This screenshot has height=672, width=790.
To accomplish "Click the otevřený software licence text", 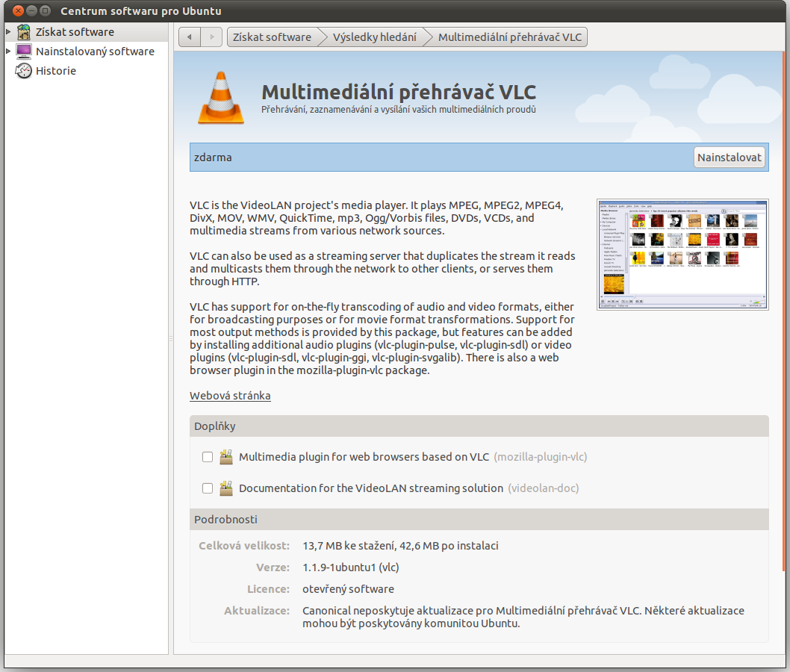I will click(348, 589).
